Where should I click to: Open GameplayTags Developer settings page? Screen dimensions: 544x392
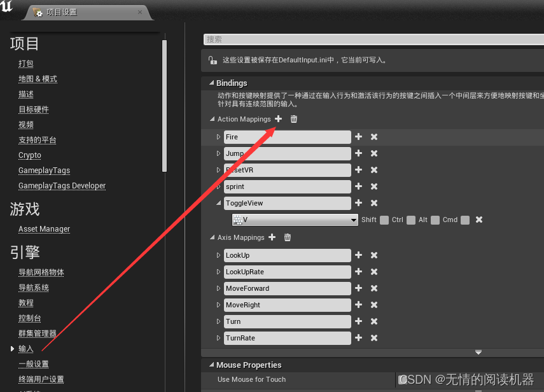(x=62, y=186)
